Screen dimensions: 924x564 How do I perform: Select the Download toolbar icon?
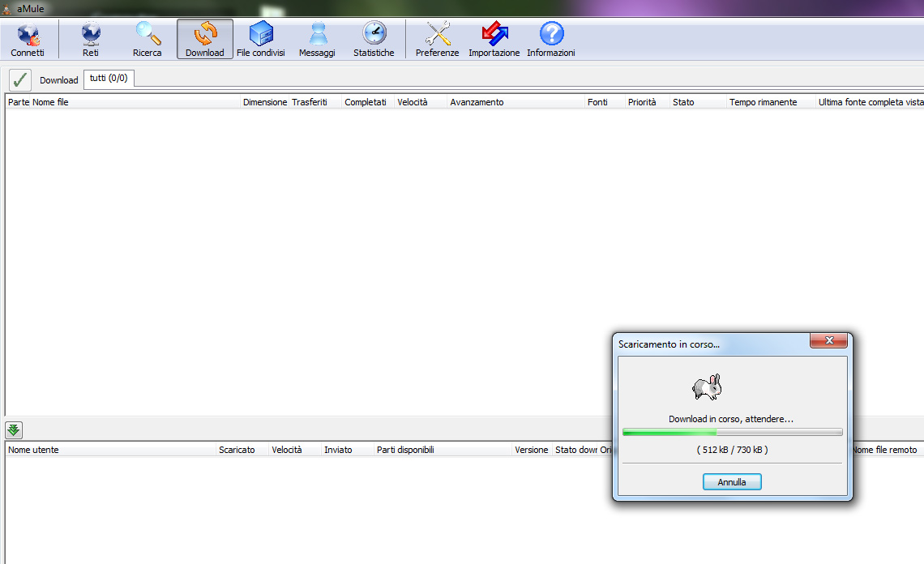click(x=205, y=40)
